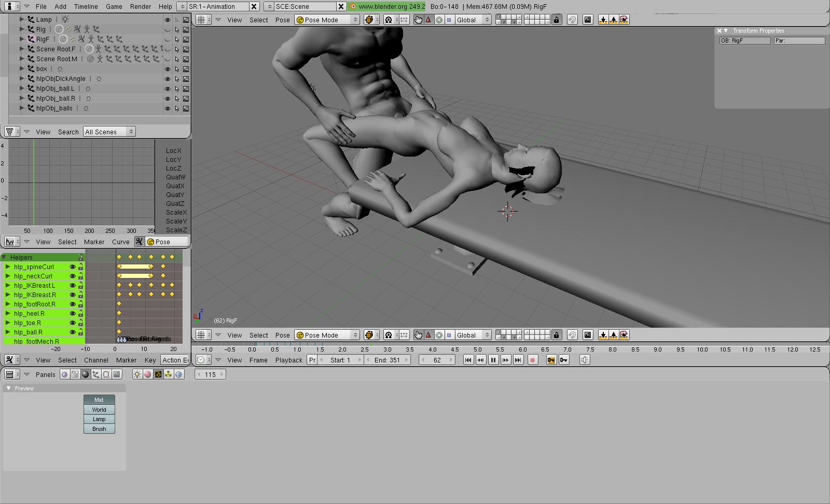
Task: Expand the box item in the outliner
Action: pos(22,68)
